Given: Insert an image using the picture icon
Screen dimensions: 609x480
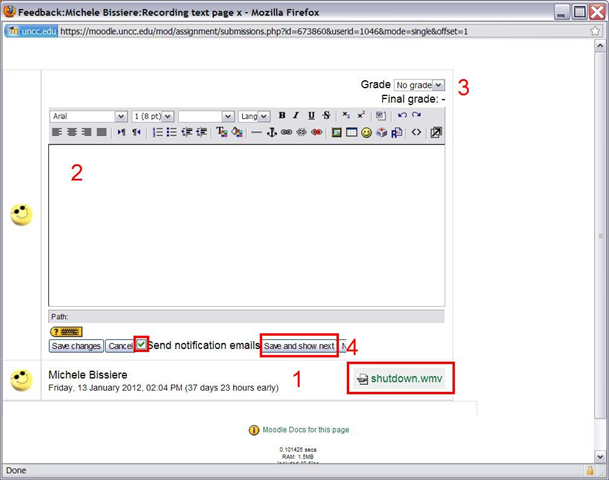Looking at the screenshot, I should click(337, 132).
